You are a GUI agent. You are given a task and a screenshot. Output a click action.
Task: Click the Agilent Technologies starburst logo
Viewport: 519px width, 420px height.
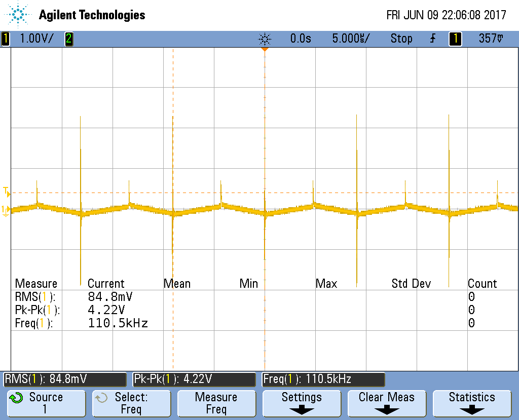coord(17,14)
